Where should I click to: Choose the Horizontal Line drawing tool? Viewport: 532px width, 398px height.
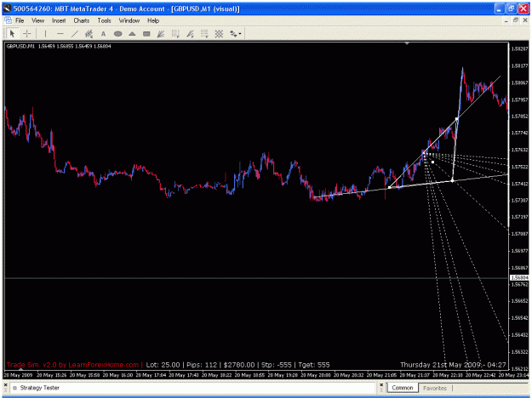click(60, 33)
